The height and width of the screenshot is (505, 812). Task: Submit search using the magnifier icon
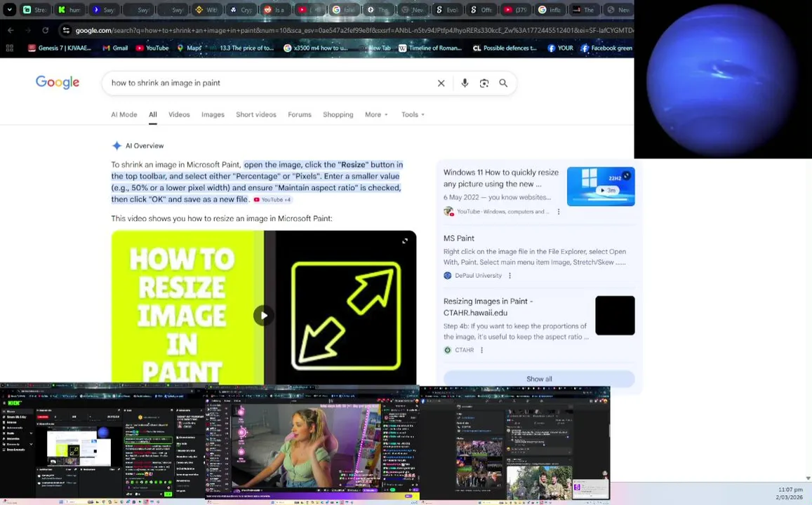tap(502, 83)
